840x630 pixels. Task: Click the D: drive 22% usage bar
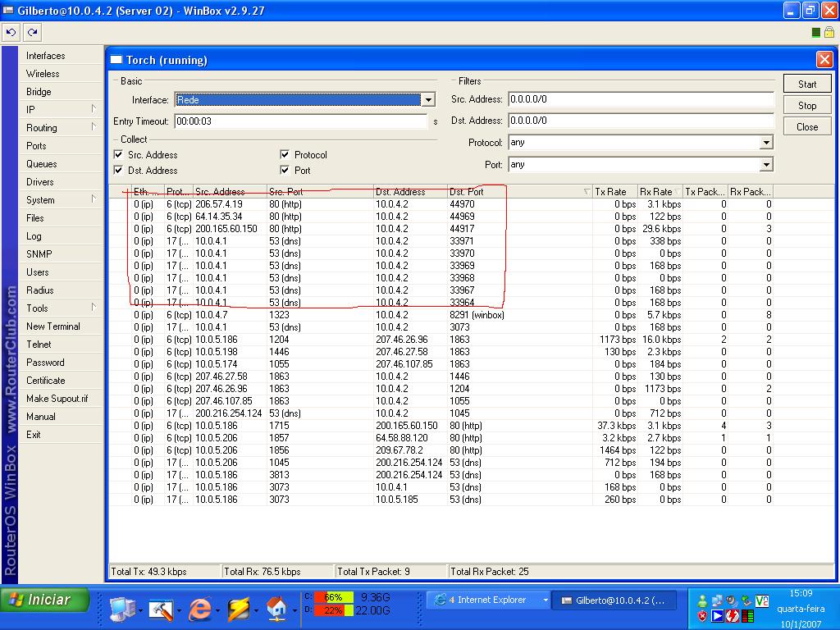click(x=333, y=610)
